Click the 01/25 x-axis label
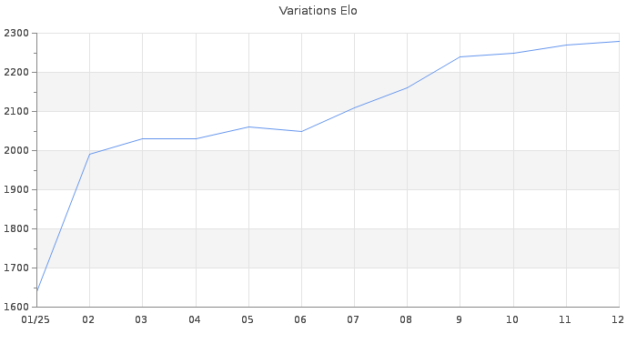This screenshot has width=637, height=364. click(x=35, y=319)
